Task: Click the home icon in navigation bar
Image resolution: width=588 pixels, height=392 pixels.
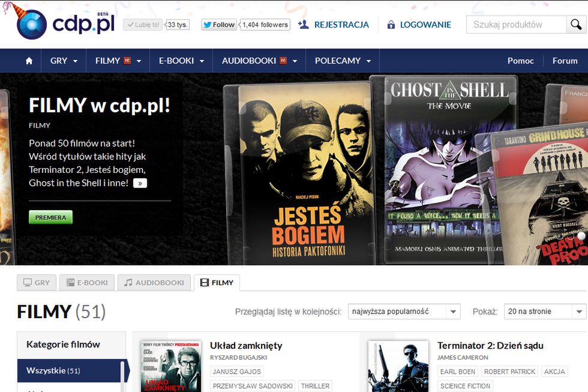Action: click(x=29, y=61)
